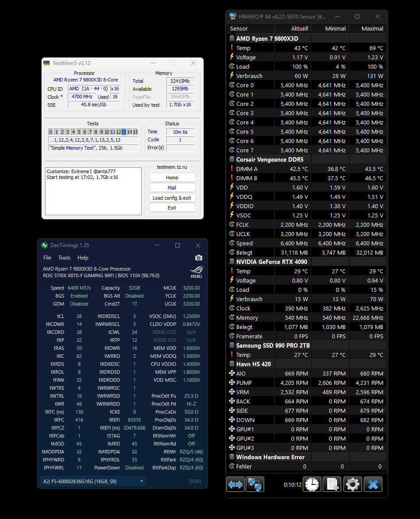
Task: Open the Help menu in ZenTimings
Action: pyautogui.click(x=83, y=258)
